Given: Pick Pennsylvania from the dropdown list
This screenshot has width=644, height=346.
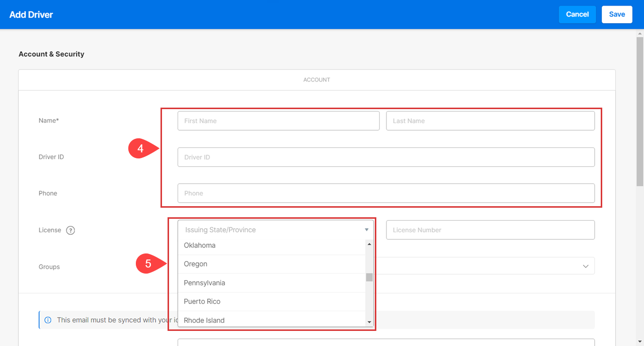Looking at the screenshot, I should (x=272, y=283).
